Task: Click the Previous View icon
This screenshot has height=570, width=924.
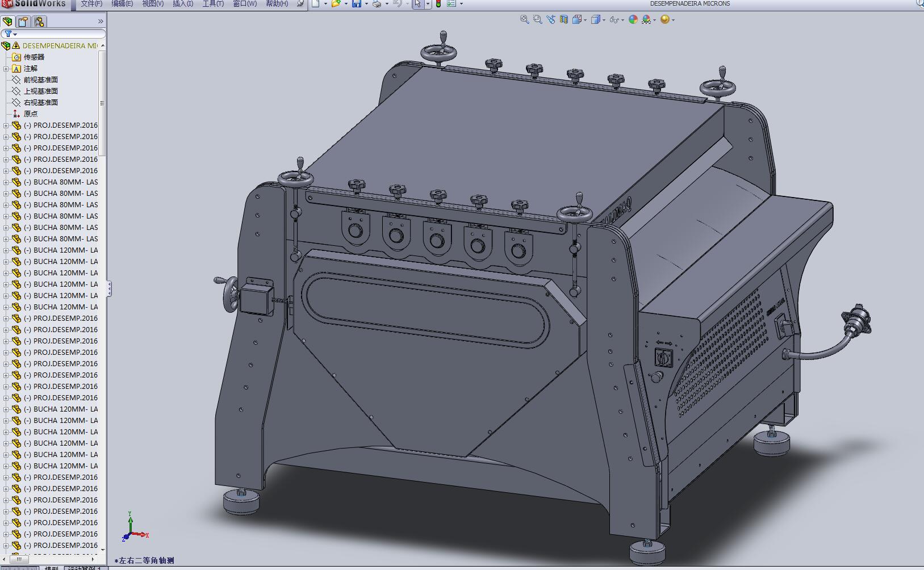Action: point(550,19)
